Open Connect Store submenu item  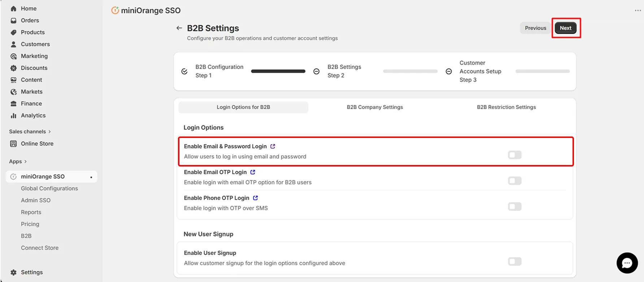point(40,248)
